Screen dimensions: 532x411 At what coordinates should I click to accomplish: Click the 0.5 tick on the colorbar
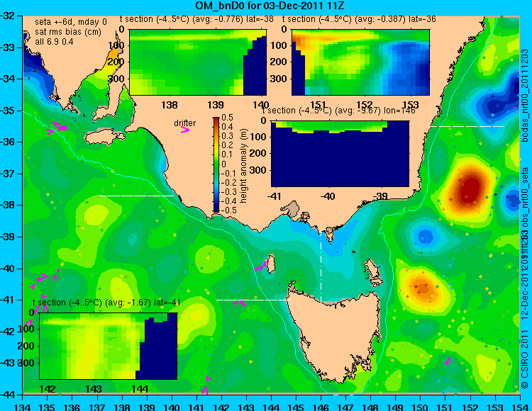coord(227,118)
